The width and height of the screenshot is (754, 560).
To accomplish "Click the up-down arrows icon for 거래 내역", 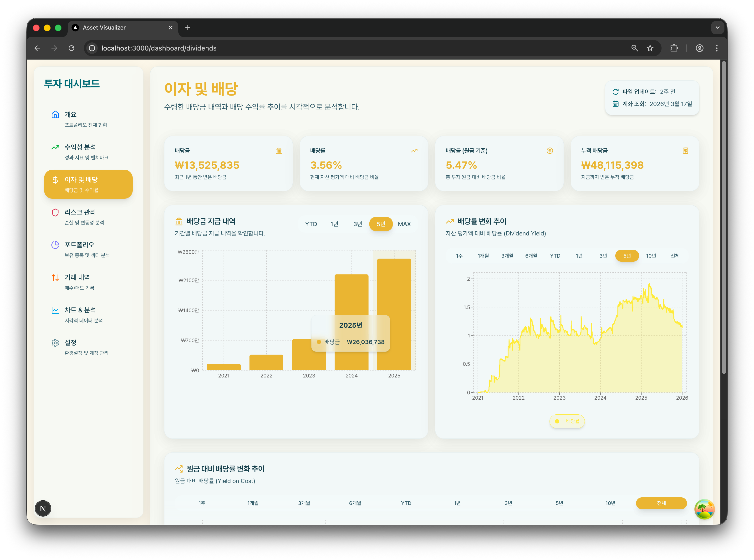I will coord(55,278).
